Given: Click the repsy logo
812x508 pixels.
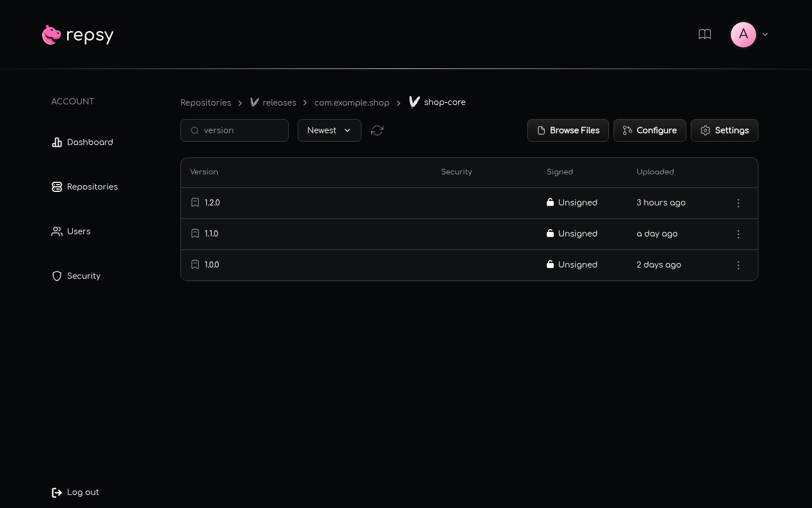Looking at the screenshot, I should pyautogui.click(x=78, y=35).
